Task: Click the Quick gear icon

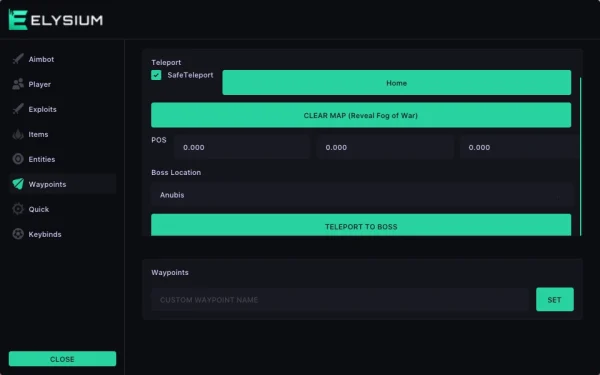Action: 18,209
